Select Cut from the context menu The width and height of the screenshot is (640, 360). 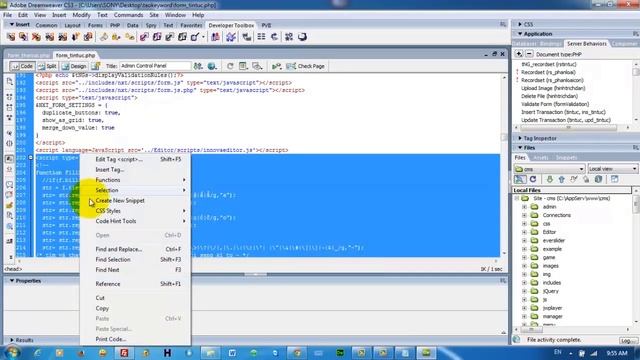[100, 298]
